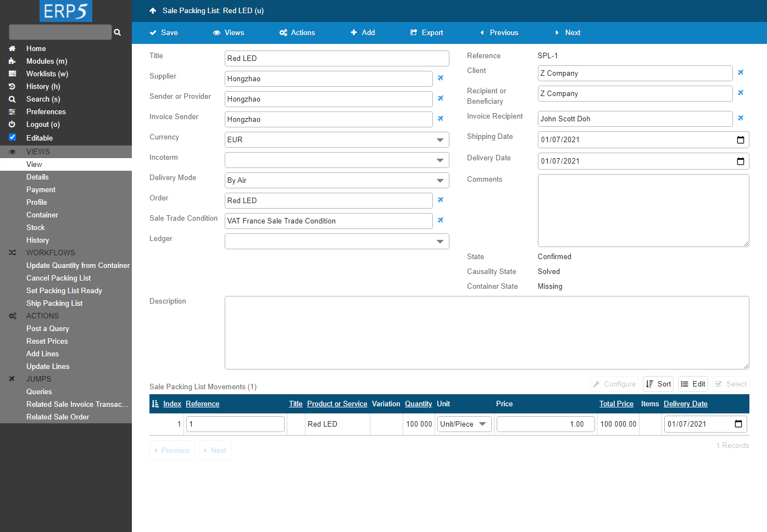
Task: Click the Edit button above the table
Action: pos(693,384)
